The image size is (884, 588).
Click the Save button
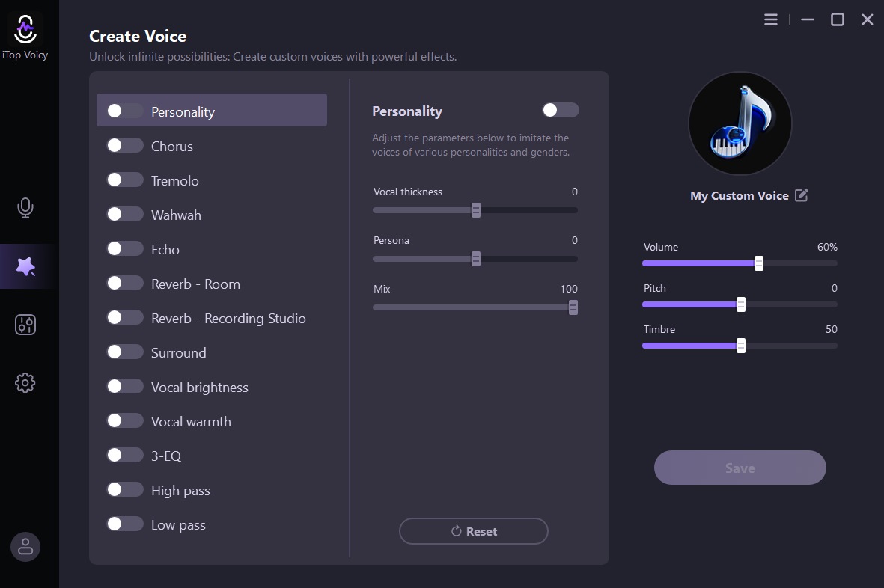click(x=740, y=467)
